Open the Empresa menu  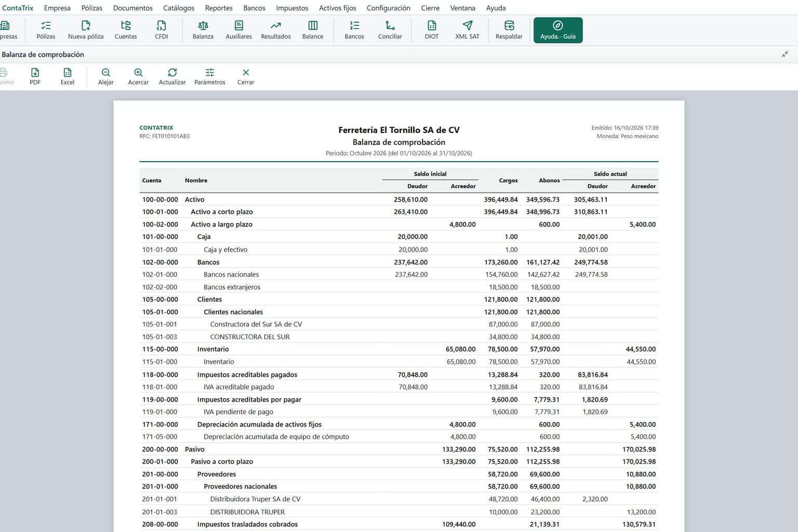57,8
